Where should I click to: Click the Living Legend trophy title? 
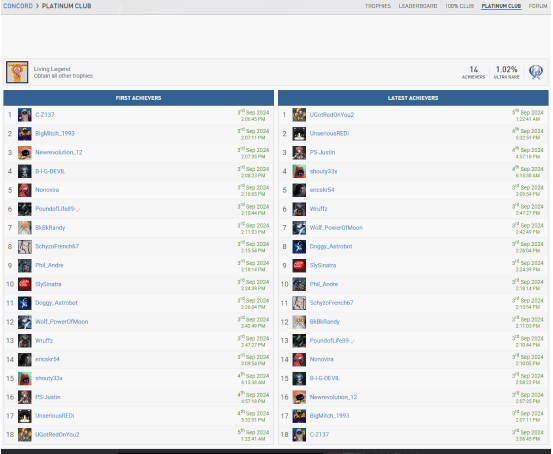pyautogui.click(x=52, y=69)
